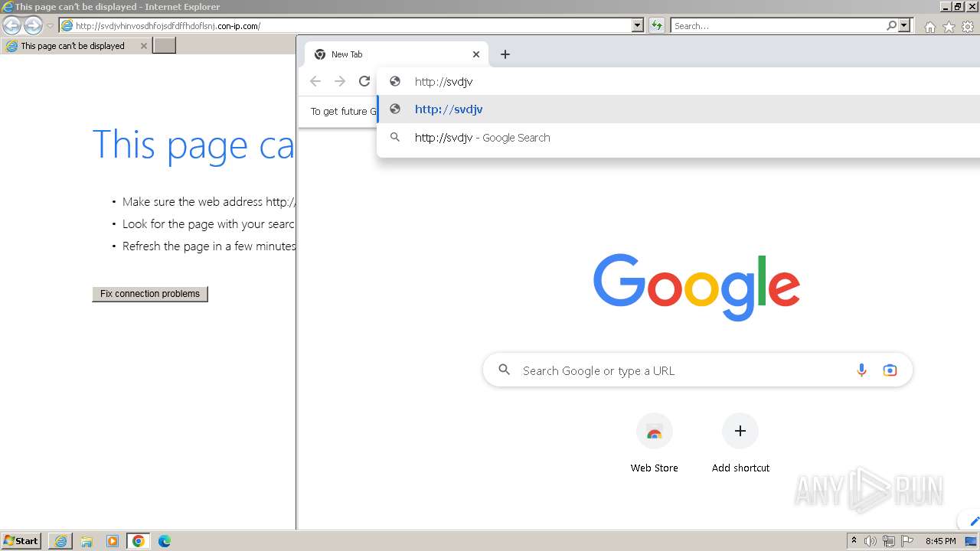The image size is (980, 551).
Task: Click Google Lens camera icon
Action: (890, 370)
